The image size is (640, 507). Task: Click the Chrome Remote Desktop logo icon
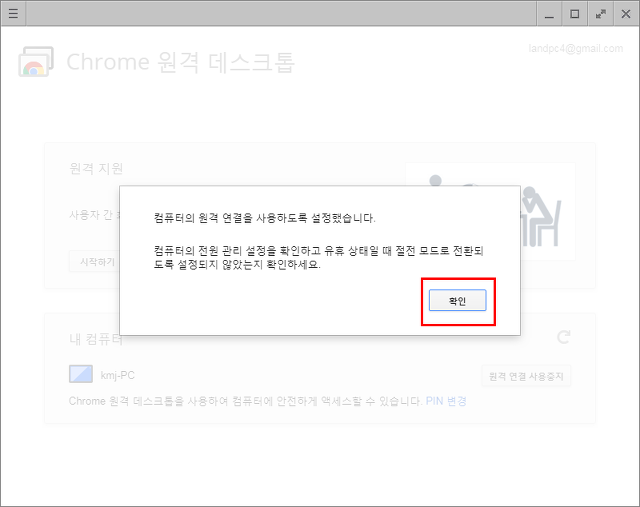coord(36,62)
